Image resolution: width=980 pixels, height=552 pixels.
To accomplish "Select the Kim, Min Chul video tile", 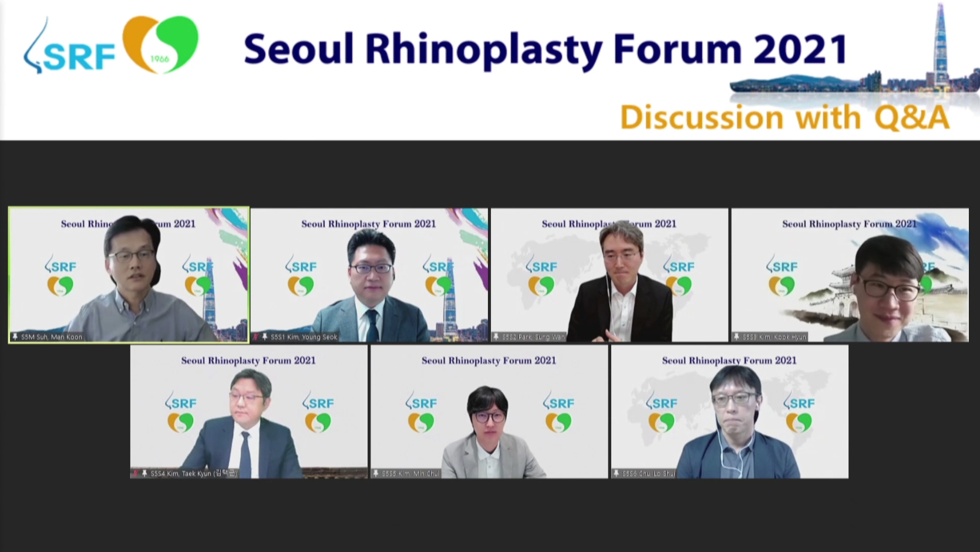I will (489, 411).
